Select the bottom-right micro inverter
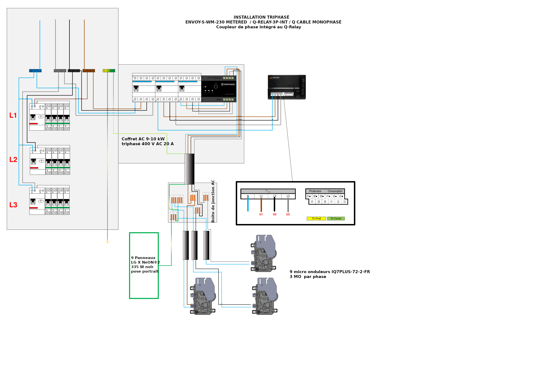Screen dimensions: 555x392 tap(265, 296)
